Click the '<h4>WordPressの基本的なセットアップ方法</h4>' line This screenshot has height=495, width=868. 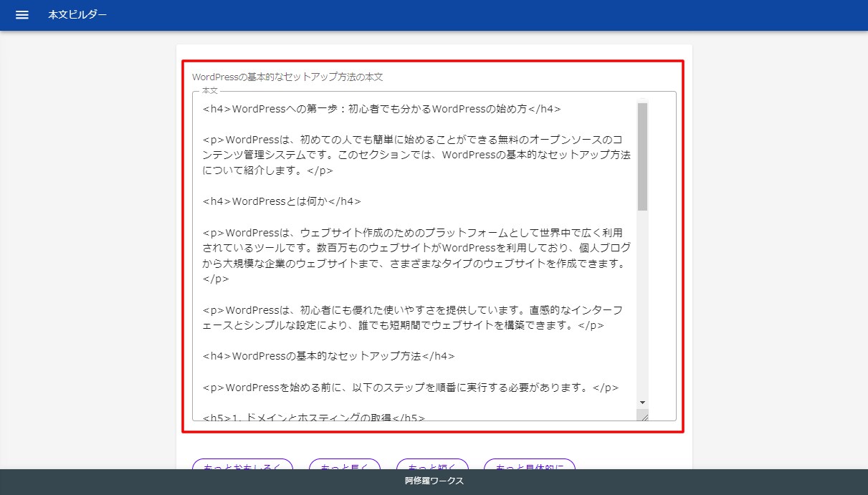[329, 356]
